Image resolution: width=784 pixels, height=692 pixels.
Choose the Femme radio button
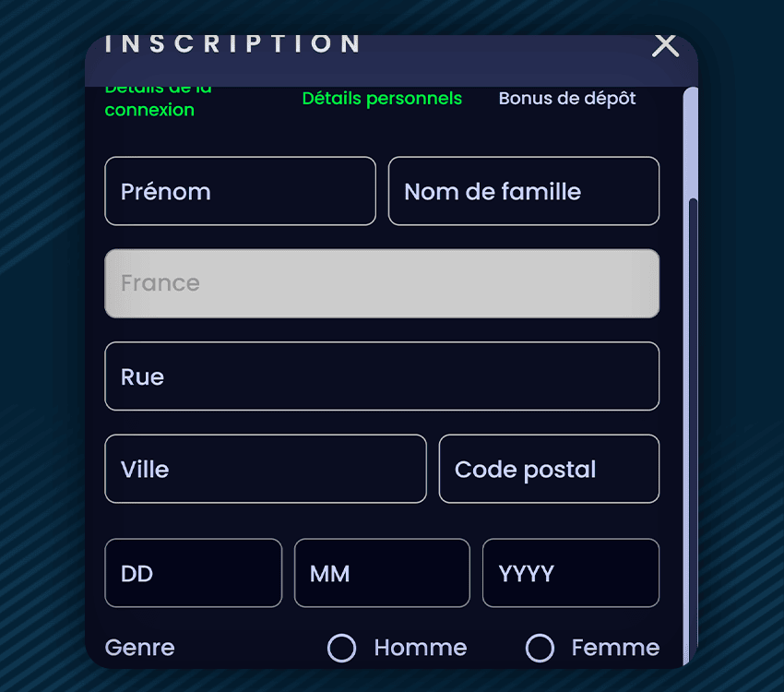pos(540,648)
